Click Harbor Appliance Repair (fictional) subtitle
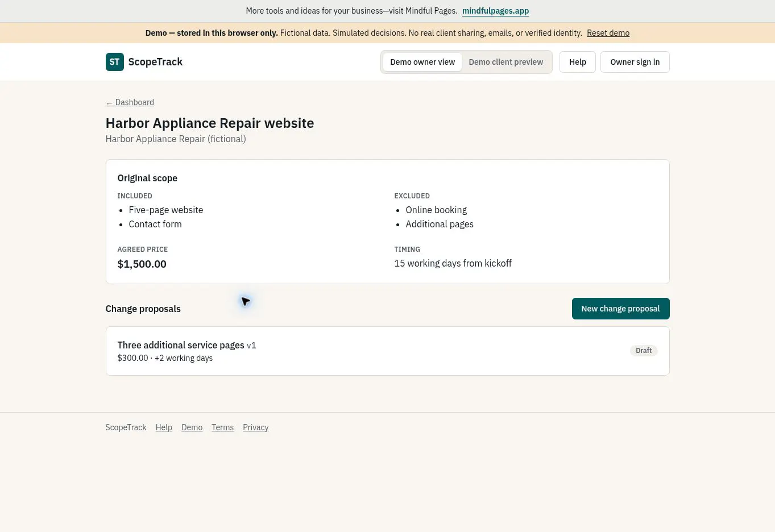 (176, 139)
